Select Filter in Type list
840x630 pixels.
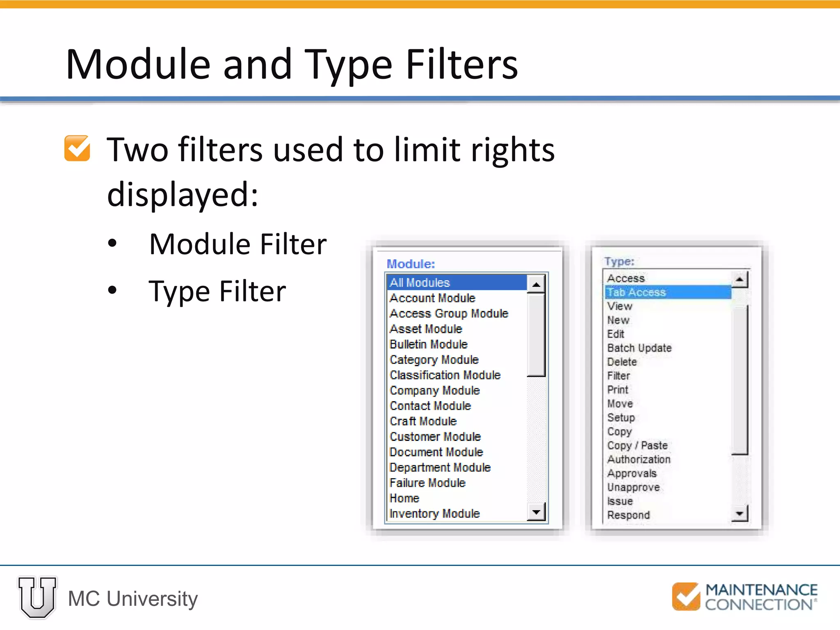pos(668,376)
